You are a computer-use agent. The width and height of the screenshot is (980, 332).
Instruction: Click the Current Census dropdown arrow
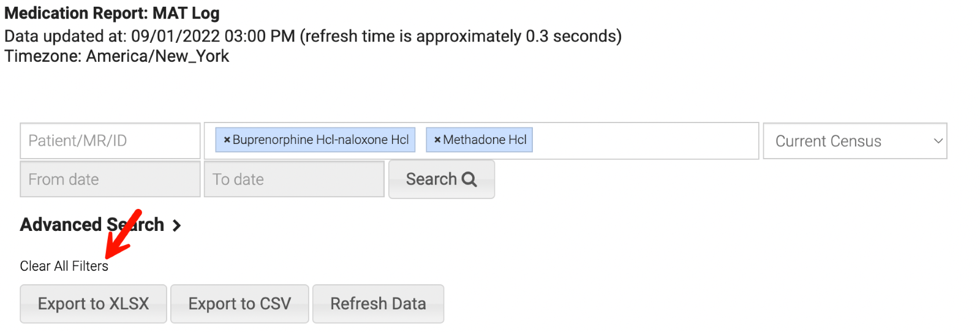938,141
